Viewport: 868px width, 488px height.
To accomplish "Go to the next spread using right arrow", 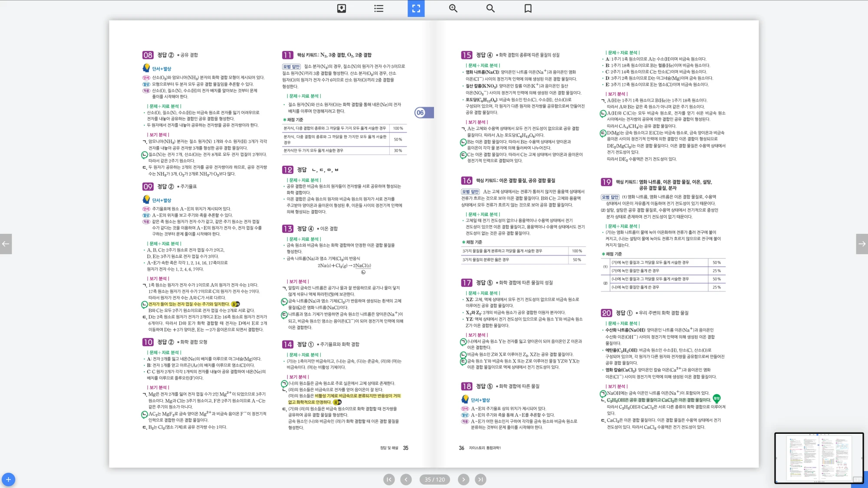I will click(x=862, y=244).
